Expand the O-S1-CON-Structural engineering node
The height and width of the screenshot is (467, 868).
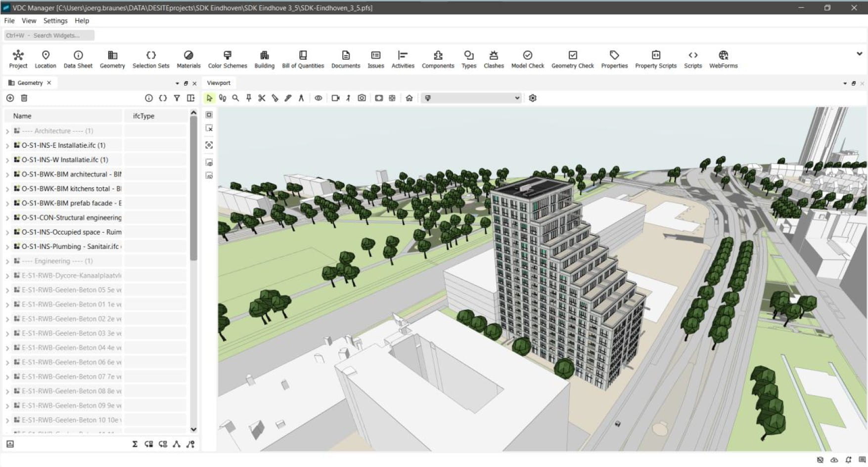coord(7,218)
